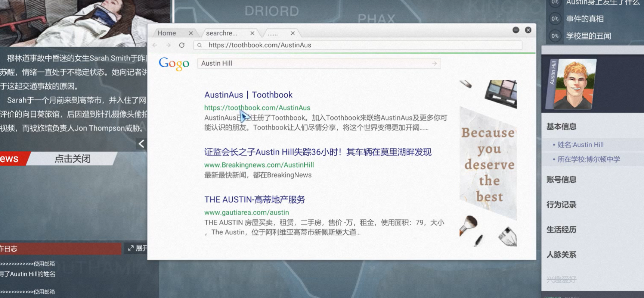The width and height of the screenshot is (644, 298).
Task: Click the browser forward arrow
Action: 168,45
